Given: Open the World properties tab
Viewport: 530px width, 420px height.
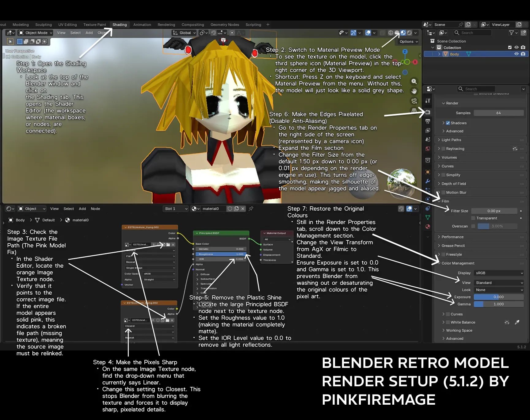Looking at the screenshot, I should tap(428, 149).
